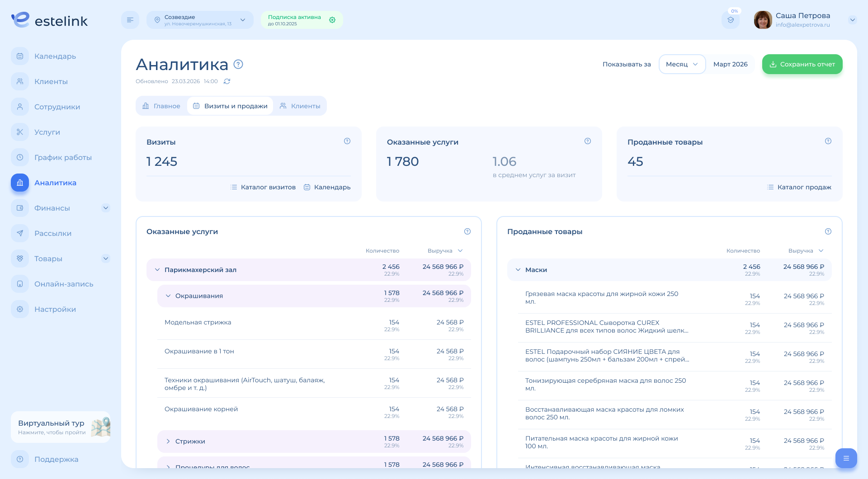This screenshot has height=479, width=868.
Task: Switch to the Главное tab
Action: (161, 106)
